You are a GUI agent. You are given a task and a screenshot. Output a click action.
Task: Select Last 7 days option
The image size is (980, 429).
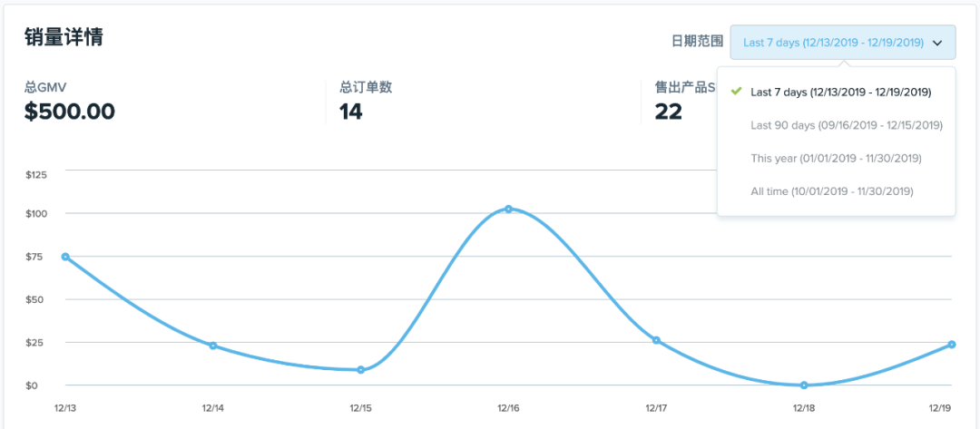click(840, 92)
